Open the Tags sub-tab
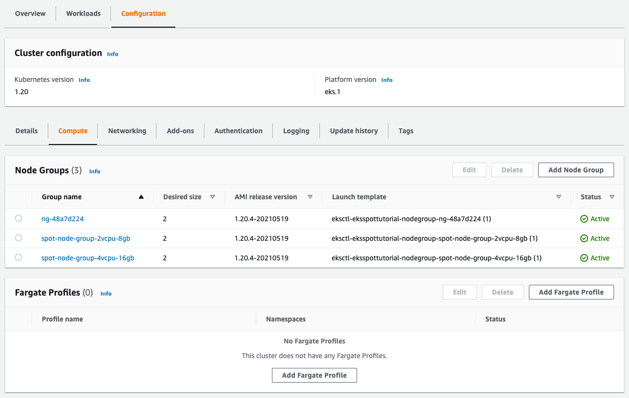Screen dimensions: 629x398 (x=406, y=131)
